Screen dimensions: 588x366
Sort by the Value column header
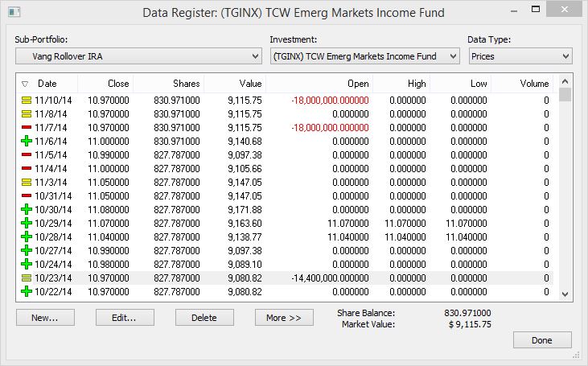(x=235, y=84)
